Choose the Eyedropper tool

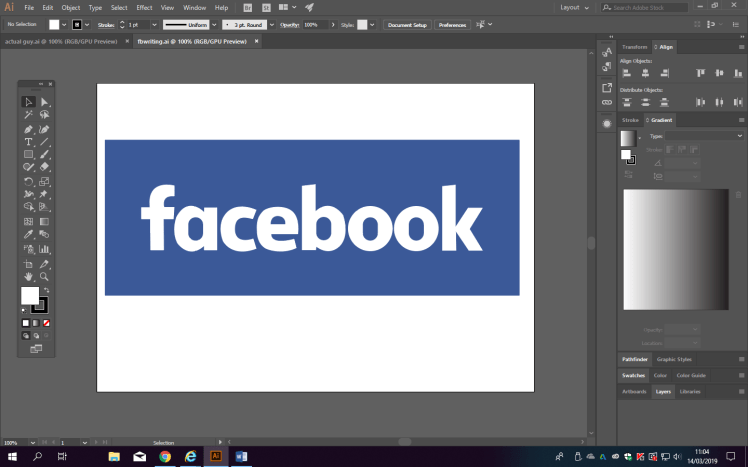[x=28, y=234]
